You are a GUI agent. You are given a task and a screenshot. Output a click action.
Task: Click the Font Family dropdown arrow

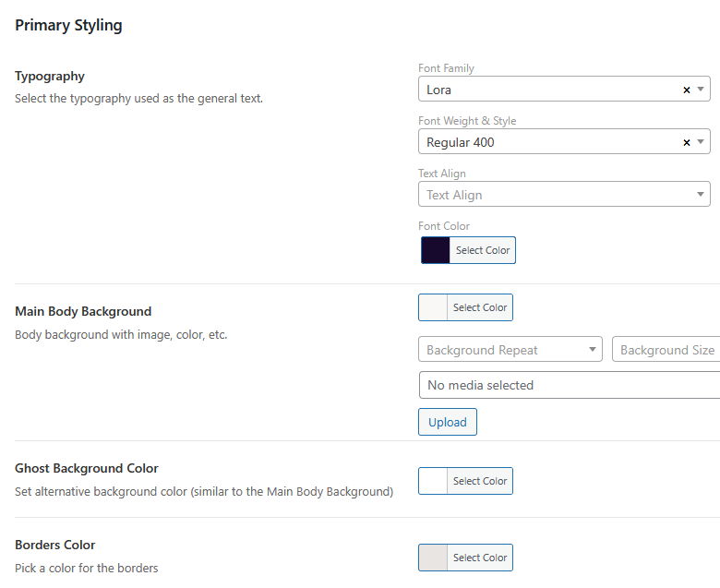(701, 90)
